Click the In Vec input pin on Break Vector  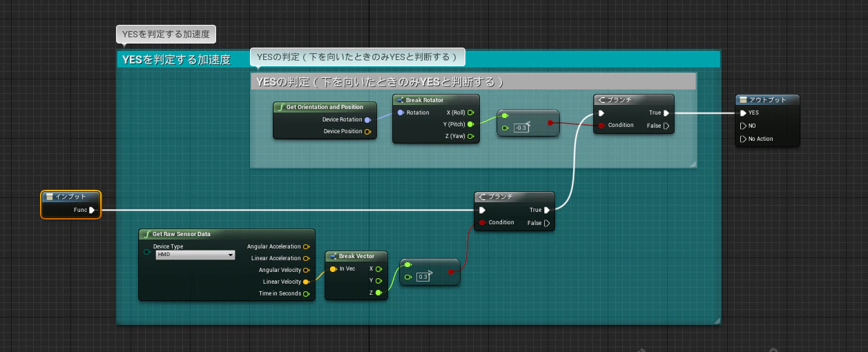334,268
